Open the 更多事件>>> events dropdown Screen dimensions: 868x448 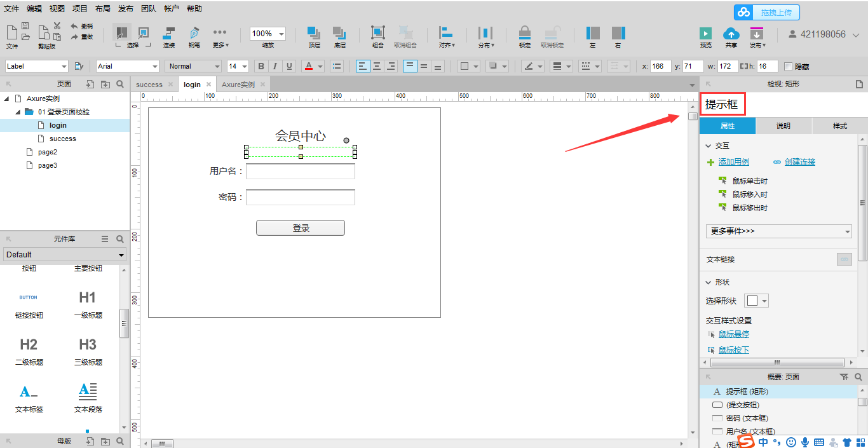tap(778, 231)
